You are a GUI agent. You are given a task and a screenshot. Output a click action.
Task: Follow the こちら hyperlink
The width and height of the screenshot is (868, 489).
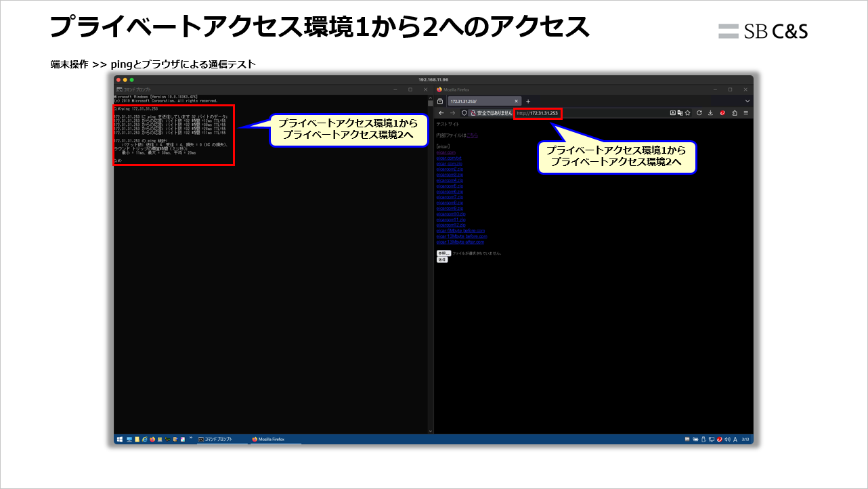tap(472, 133)
